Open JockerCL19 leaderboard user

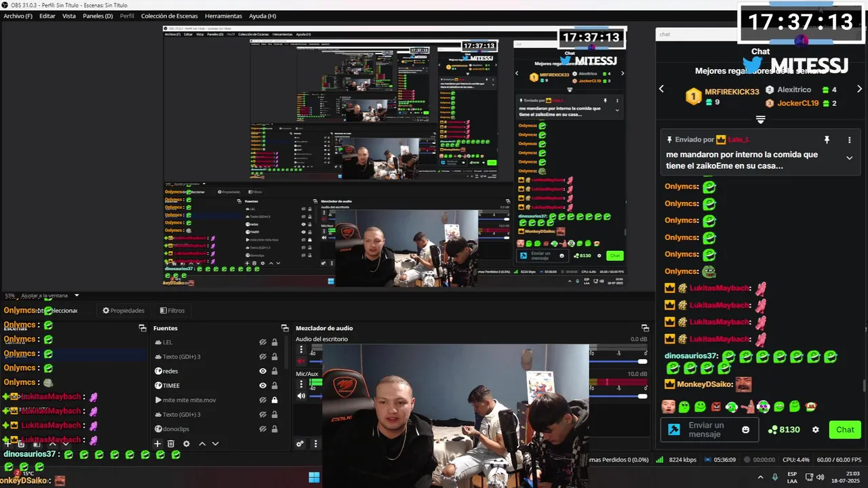(799, 103)
